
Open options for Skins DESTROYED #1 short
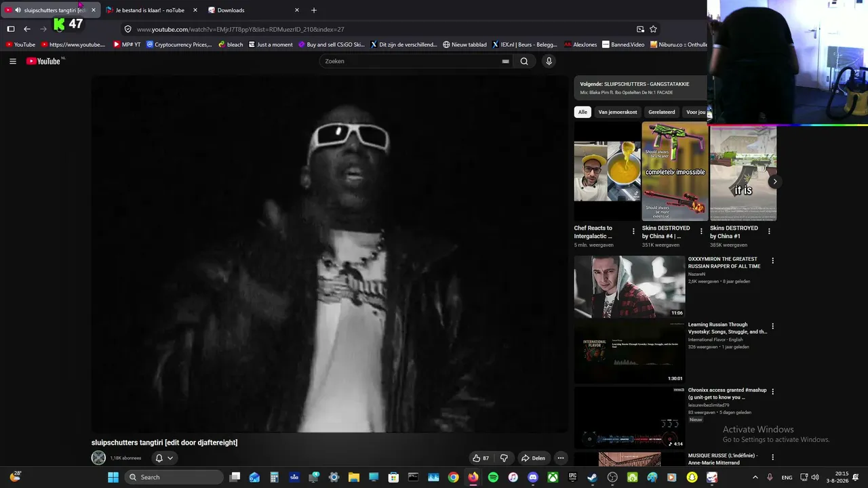[x=769, y=232]
